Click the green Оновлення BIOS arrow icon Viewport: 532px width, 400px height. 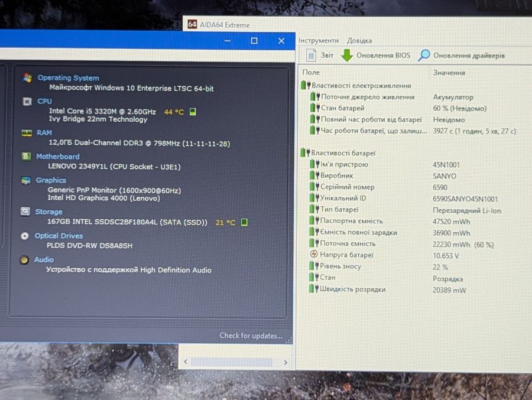347,56
